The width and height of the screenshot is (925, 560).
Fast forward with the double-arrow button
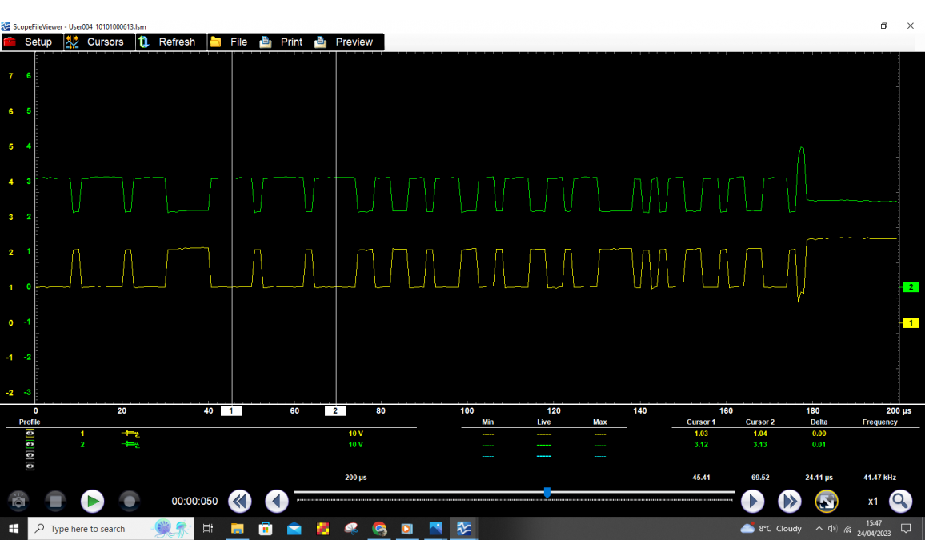pyautogui.click(x=789, y=502)
